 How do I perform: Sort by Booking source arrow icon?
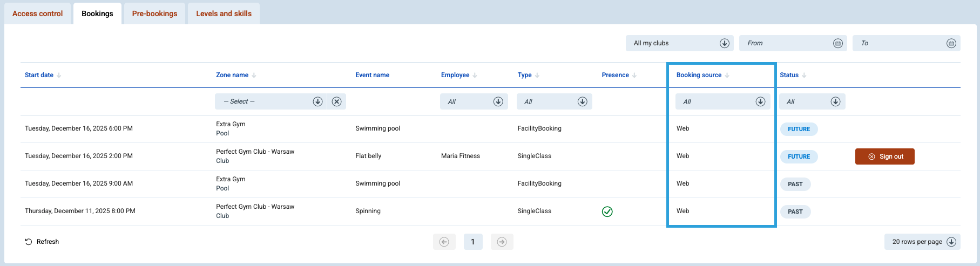727,75
